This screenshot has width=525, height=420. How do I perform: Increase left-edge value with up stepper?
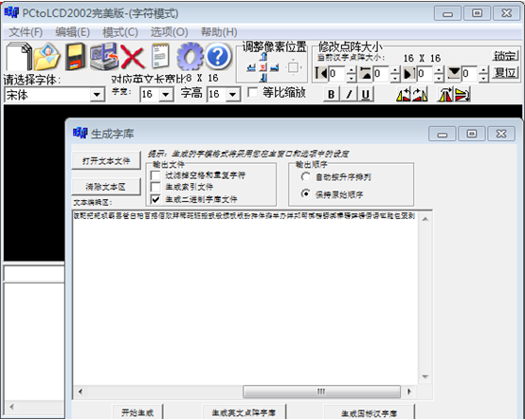click(351, 70)
